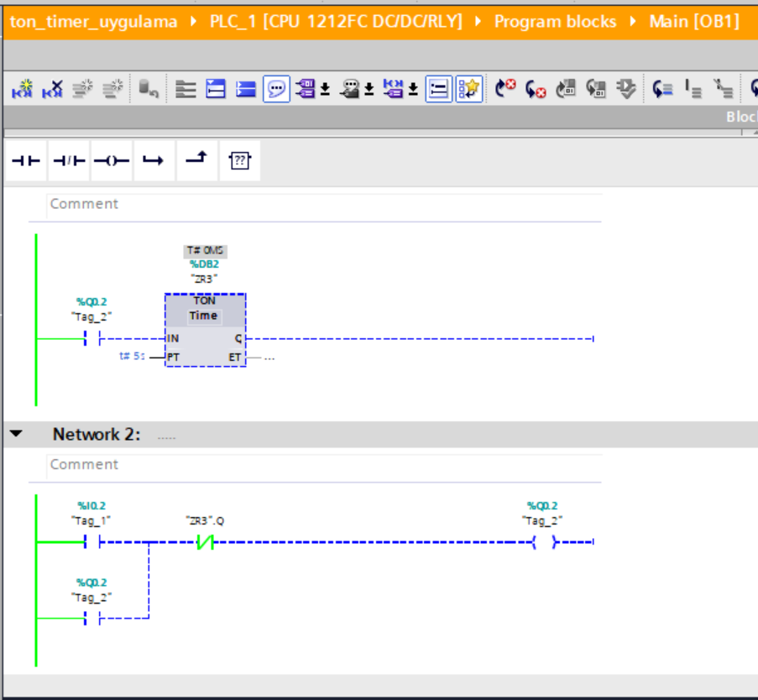Screen dimensions: 758x700
Task: Click the Insert network toolbar icon
Action: (22, 89)
